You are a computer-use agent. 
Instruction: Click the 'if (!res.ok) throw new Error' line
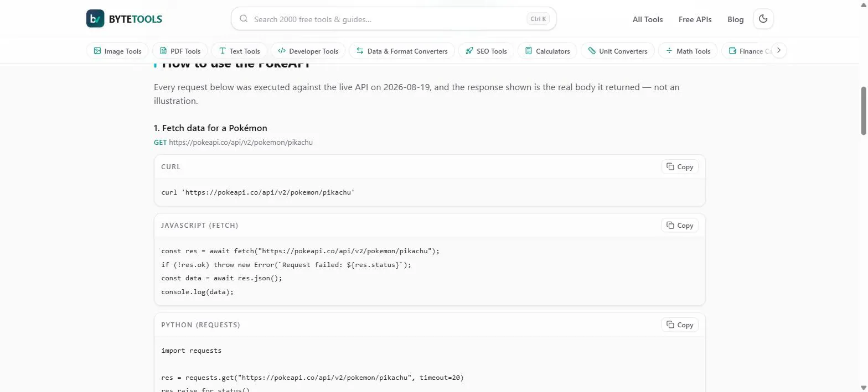coord(286,265)
